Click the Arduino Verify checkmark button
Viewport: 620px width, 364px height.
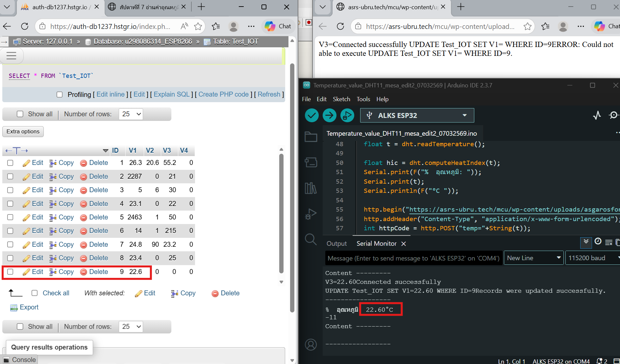click(x=311, y=115)
